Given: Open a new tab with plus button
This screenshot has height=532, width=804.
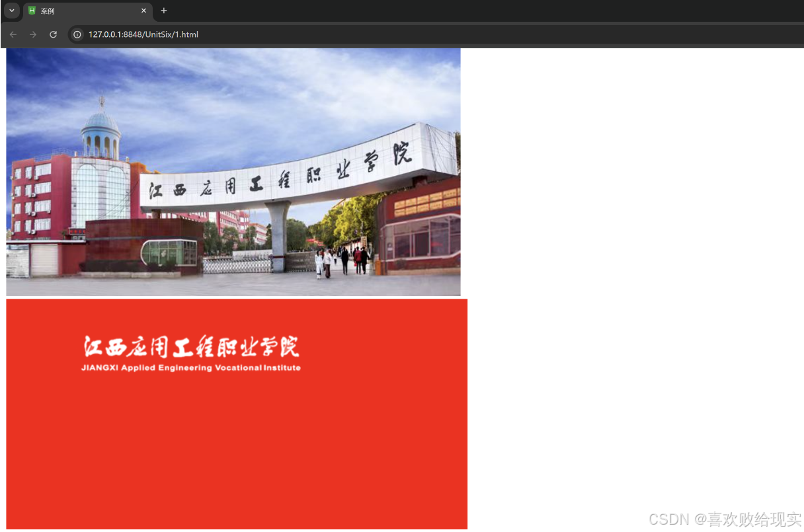Looking at the screenshot, I should (x=164, y=11).
